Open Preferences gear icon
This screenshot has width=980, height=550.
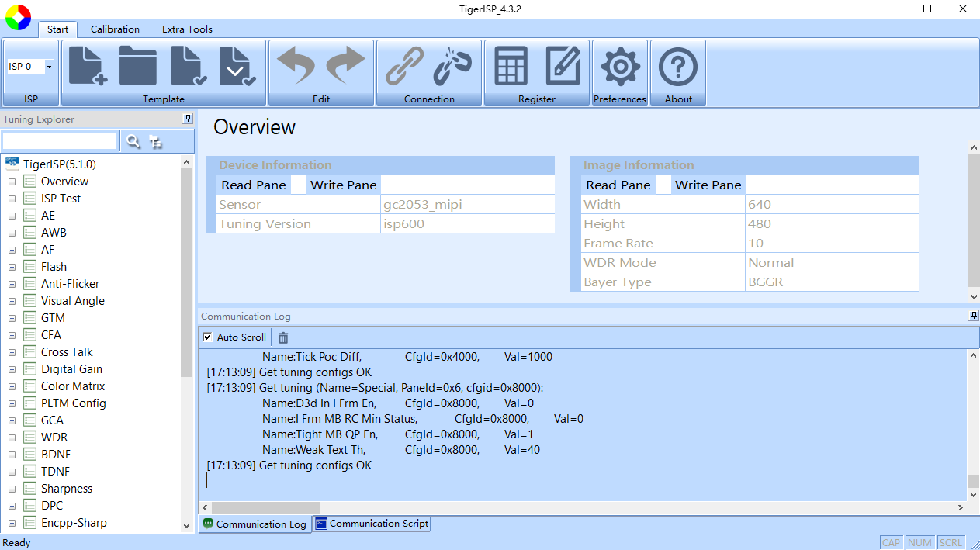coord(619,66)
